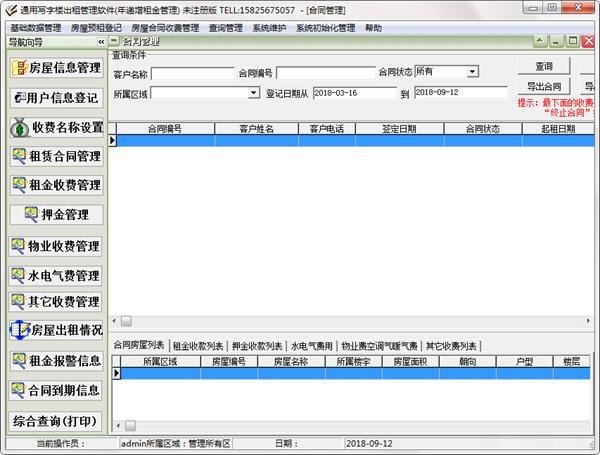Click the 查询 button
This screenshot has width=600, height=455.
click(543, 66)
